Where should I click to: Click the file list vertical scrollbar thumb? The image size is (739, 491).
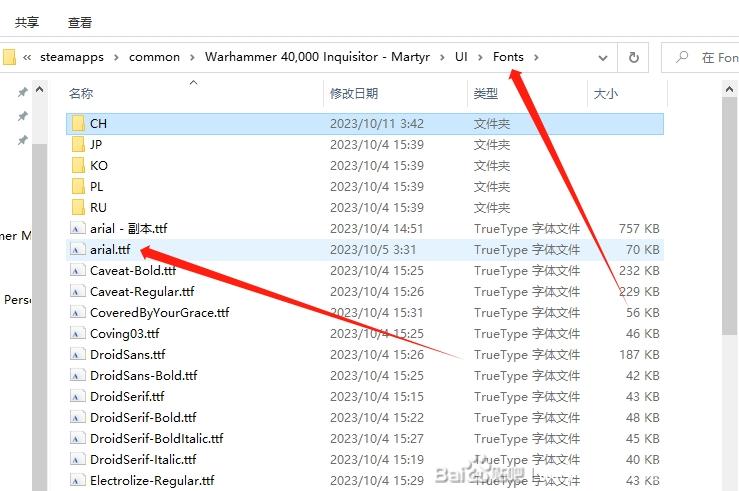pyautogui.click(x=730, y=216)
